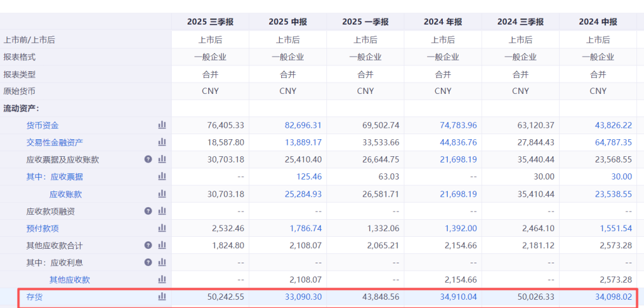Screen dimensions: 644x308
Task: Click the question mark next to 应收款项融资
Action: 148,211
